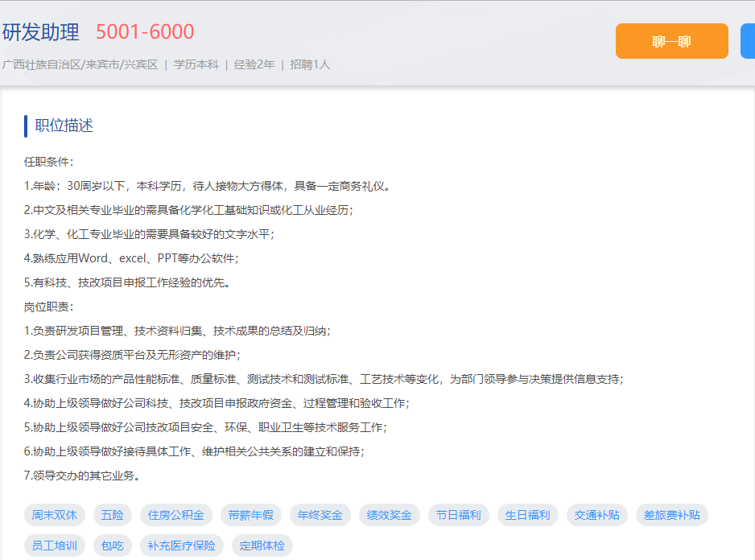
Task: Click the 包吃 tag
Action: point(112,546)
